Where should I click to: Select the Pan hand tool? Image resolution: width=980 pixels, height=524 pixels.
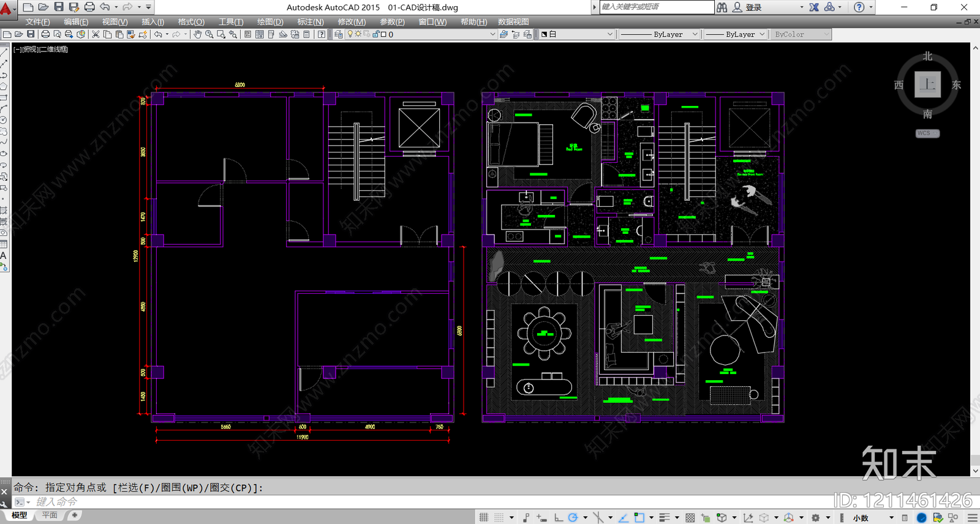pos(197,34)
